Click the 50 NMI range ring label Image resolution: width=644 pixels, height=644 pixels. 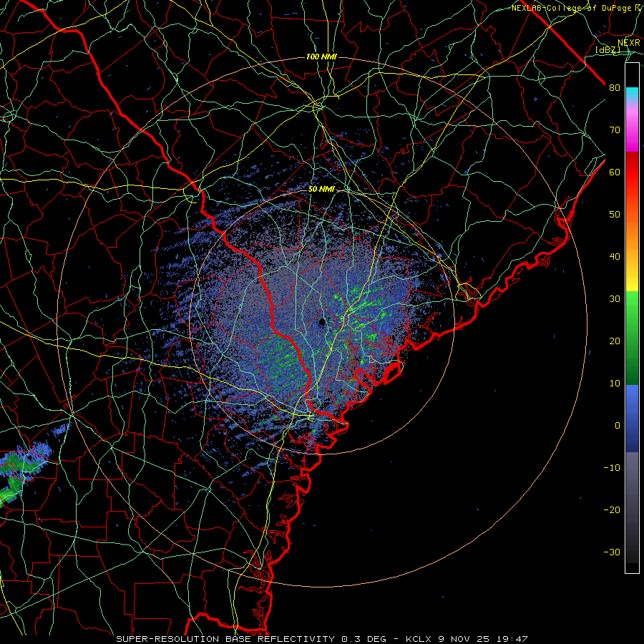(321, 190)
